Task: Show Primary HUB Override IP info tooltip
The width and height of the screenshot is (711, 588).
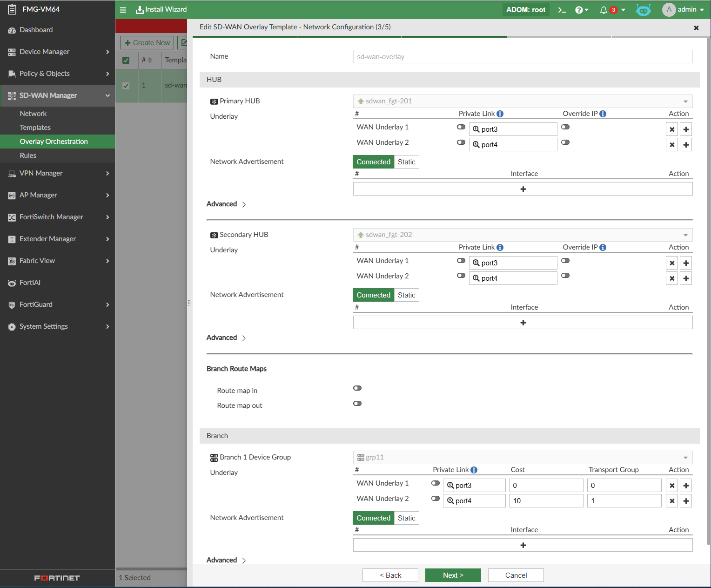Action: (x=603, y=114)
